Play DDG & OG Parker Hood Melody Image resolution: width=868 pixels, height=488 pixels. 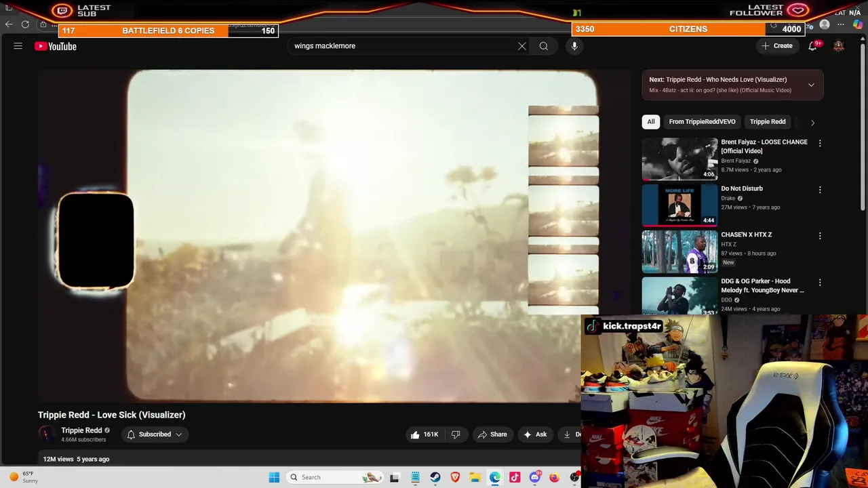[762, 285]
